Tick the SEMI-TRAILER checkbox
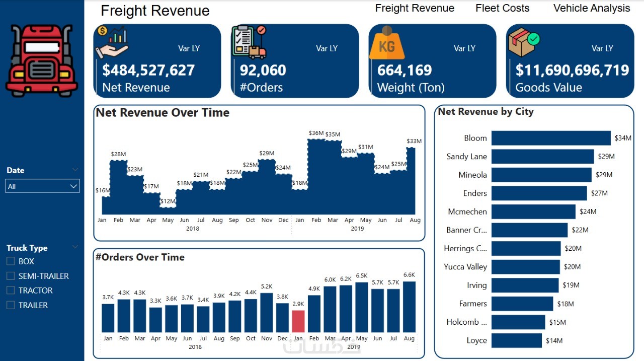Screen dimensions: 644x361 (11, 276)
